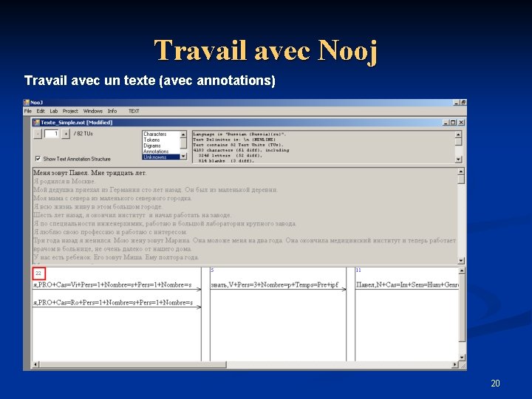Click annotation 'звать,V+Pers=3+Nombre=p'
This screenshot has height=399, width=532.
pyautogui.click(x=275, y=284)
